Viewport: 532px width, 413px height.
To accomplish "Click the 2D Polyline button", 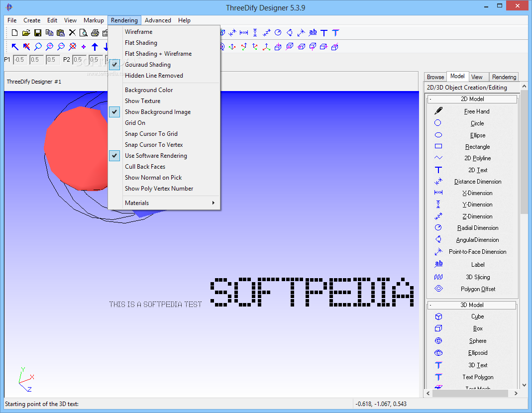I will click(477, 158).
